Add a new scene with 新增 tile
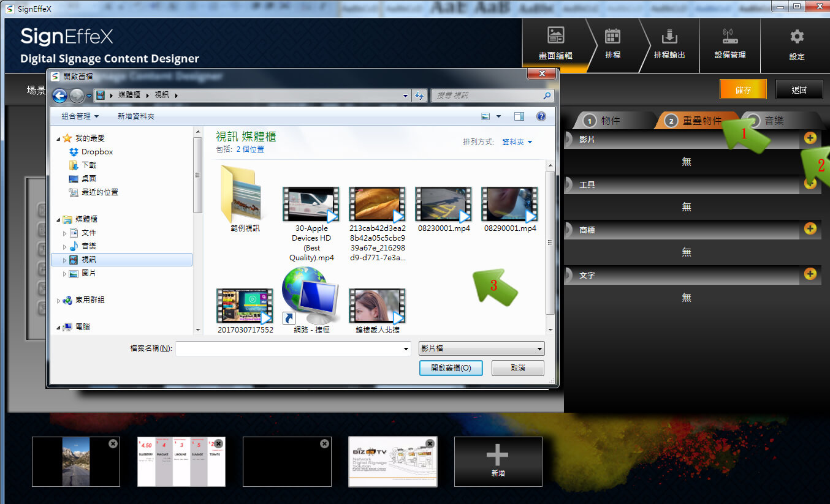The height and width of the screenshot is (504, 830). pyautogui.click(x=498, y=461)
